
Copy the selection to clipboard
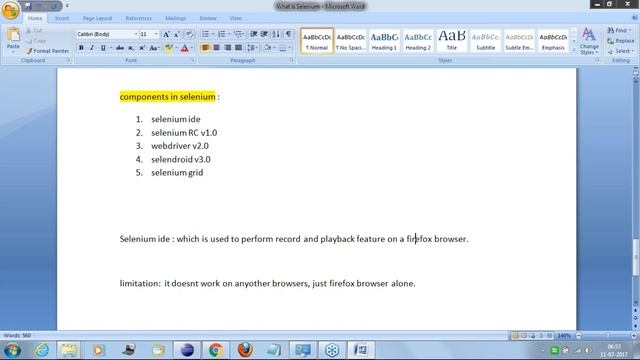click(x=36, y=41)
